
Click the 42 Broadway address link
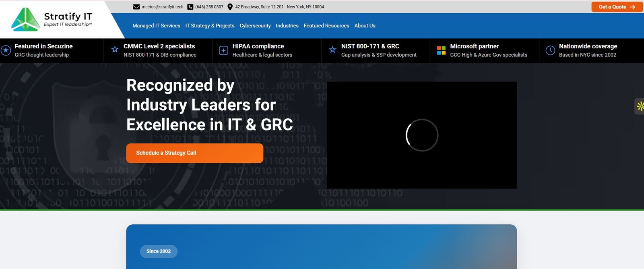(x=279, y=7)
